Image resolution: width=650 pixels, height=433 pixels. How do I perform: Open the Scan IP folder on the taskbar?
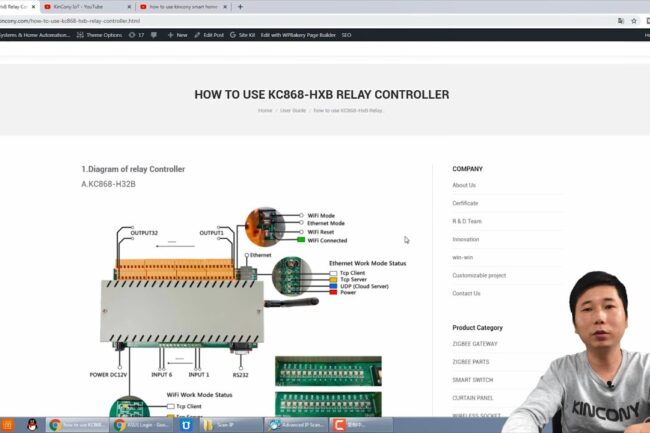tap(231, 425)
